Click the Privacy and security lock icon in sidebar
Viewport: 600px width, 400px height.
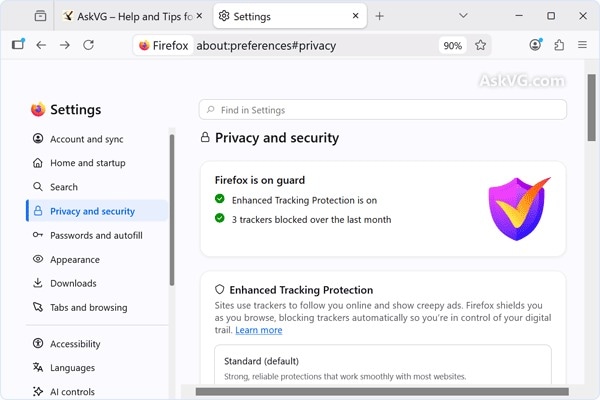point(38,211)
